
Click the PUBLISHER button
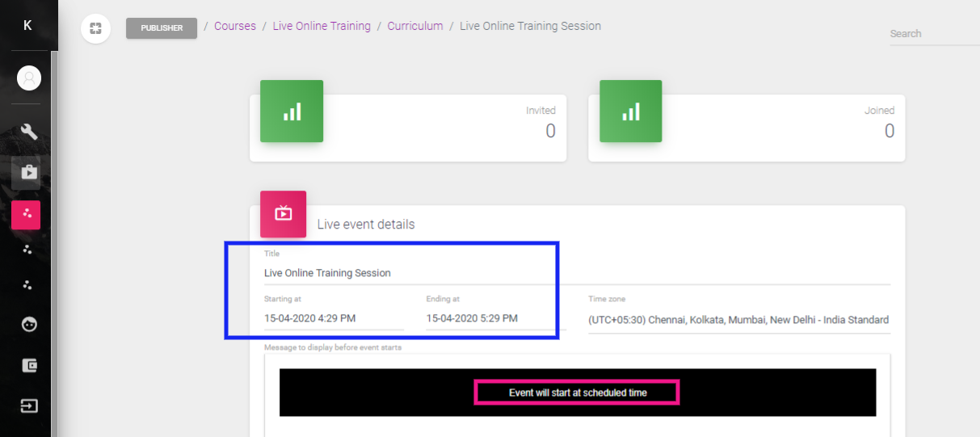coord(162,27)
